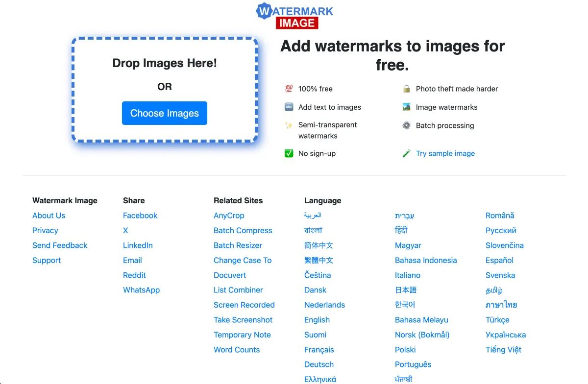Visit the Privacy page

pos(45,230)
